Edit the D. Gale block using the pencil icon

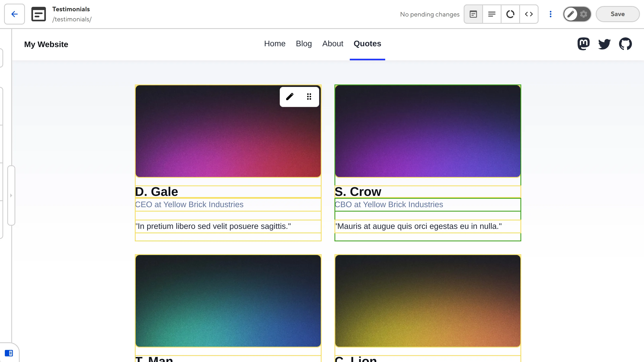tap(290, 97)
